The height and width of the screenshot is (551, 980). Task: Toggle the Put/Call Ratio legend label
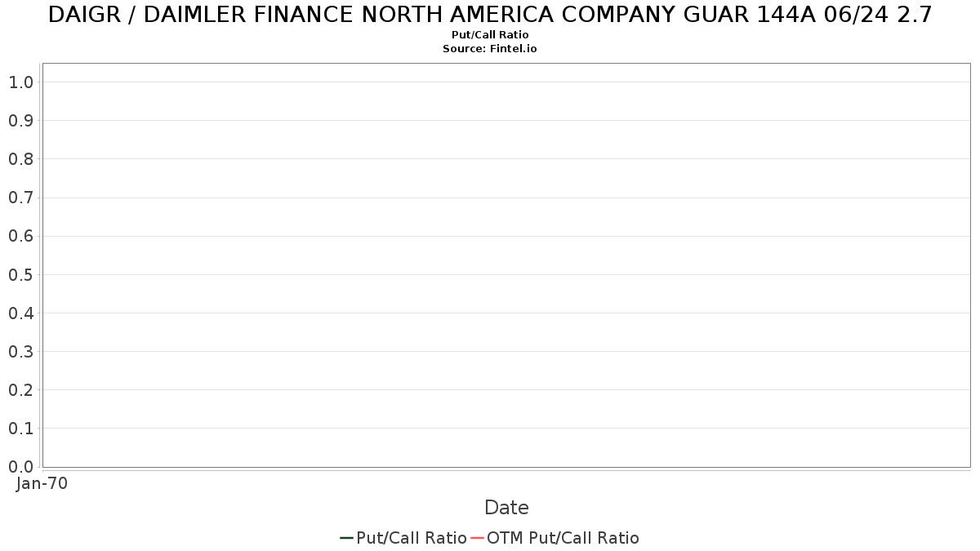[411, 538]
